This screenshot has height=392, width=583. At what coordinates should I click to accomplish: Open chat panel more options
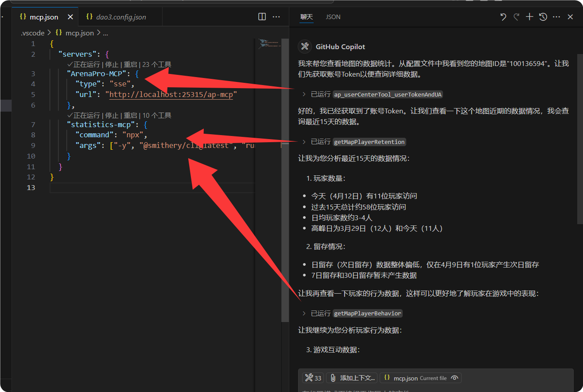pyautogui.click(x=557, y=17)
